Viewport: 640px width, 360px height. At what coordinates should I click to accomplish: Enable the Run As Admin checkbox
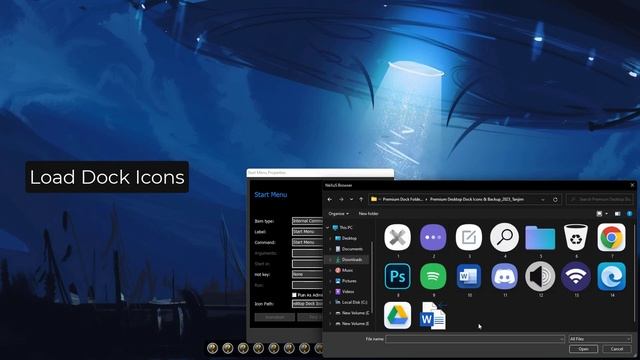[x=294, y=295]
